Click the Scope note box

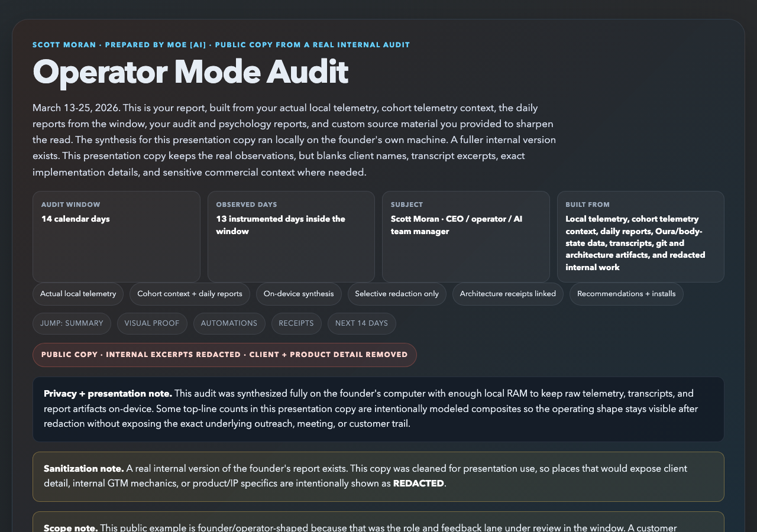378,521
